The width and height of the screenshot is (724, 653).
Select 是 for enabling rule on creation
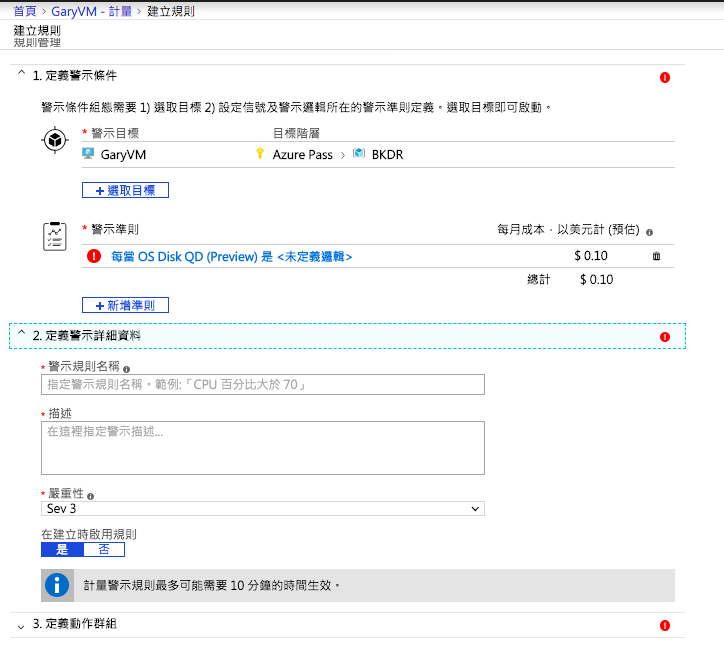coord(62,550)
